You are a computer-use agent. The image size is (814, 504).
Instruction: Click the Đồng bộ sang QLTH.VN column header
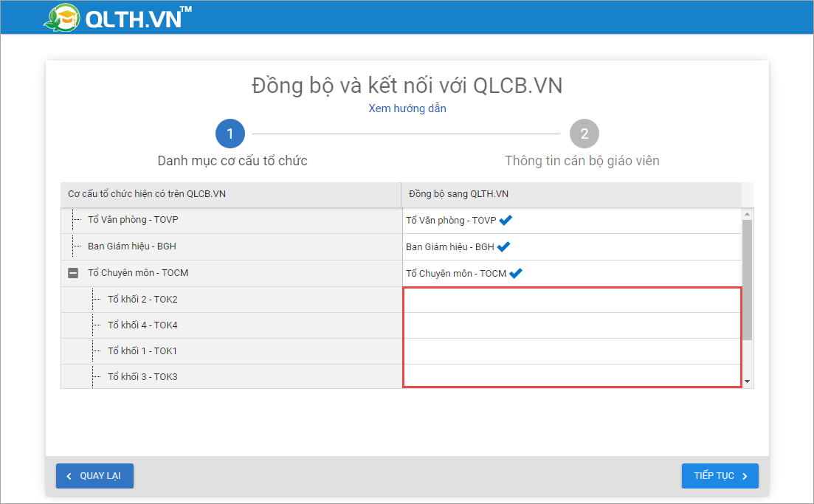(x=571, y=195)
